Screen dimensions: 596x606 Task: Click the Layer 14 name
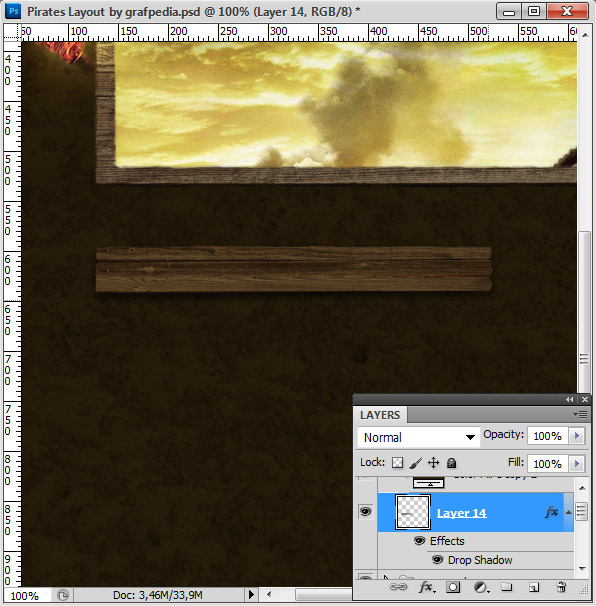(x=461, y=513)
